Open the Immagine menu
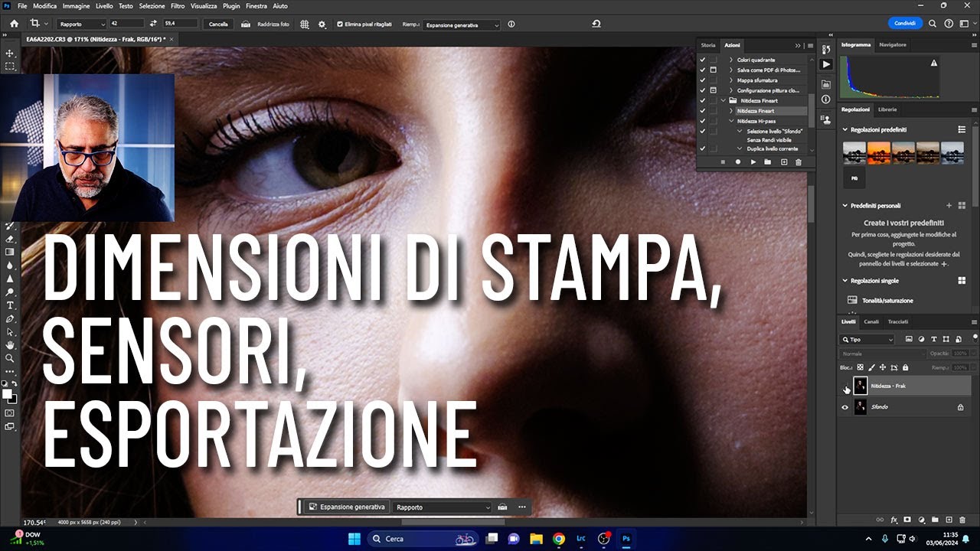This screenshot has width=980, height=551. tap(76, 6)
